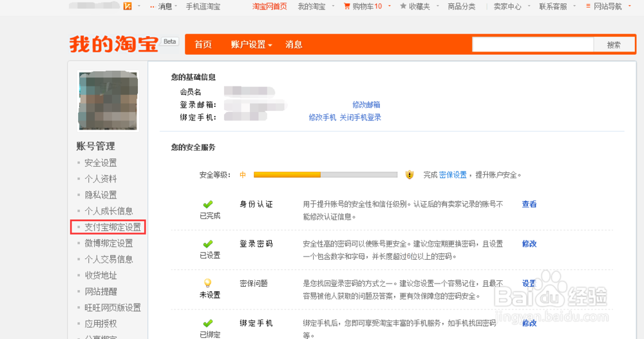This screenshot has height=339, width=644.
Task: Open 网站提醒 in sidebar
Action: (x=100, y=291)
